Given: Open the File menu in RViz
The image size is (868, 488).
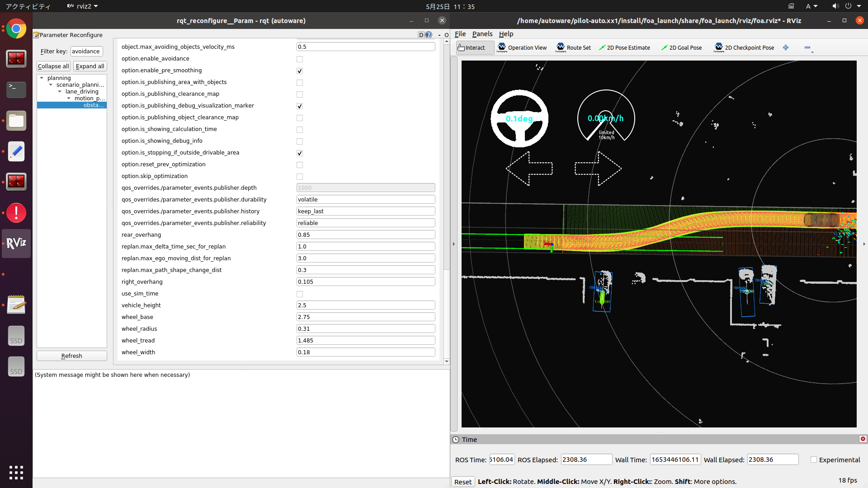Looking at the screenshot, I should coord(460,34).
